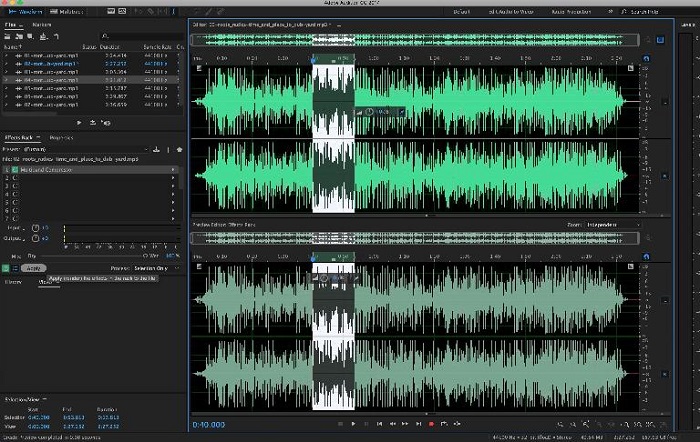Toggle main effects rack power button
Image resolution: width=700 pixels, height=442 pixels.
(x=7, y=268)
